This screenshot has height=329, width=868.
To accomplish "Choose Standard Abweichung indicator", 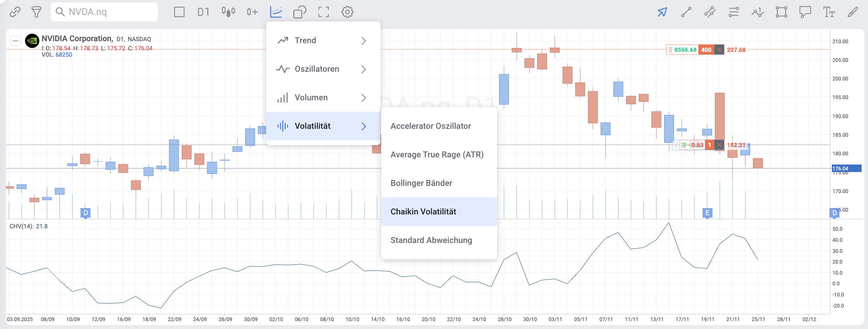I will 439,240.
